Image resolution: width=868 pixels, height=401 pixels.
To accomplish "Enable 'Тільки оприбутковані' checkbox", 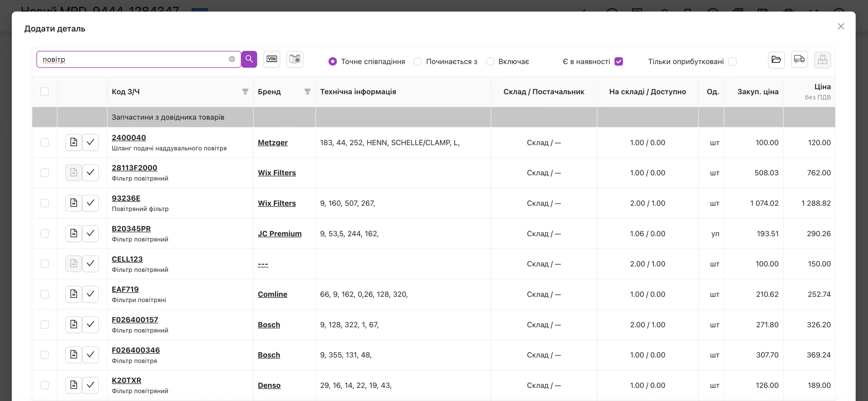I will click(x=732, y=61).
